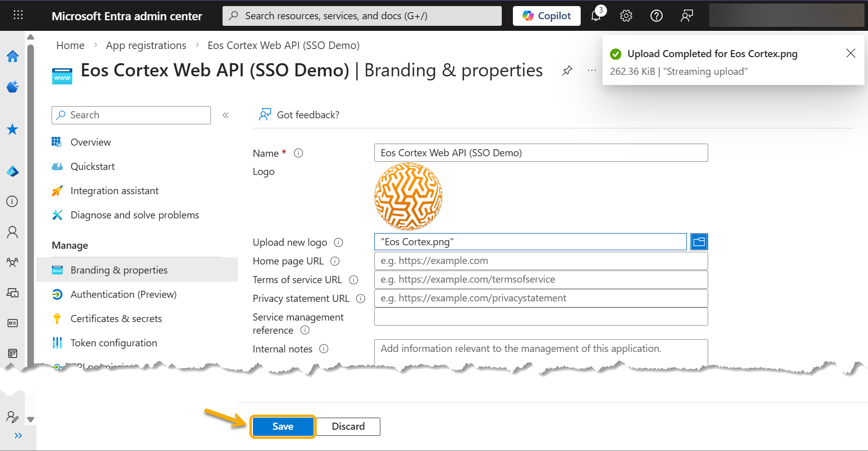Image resolution: width=868 pixels, height=451 pixels.
Task: Click left rail scroll down arrow
Action: coord(30,420)
